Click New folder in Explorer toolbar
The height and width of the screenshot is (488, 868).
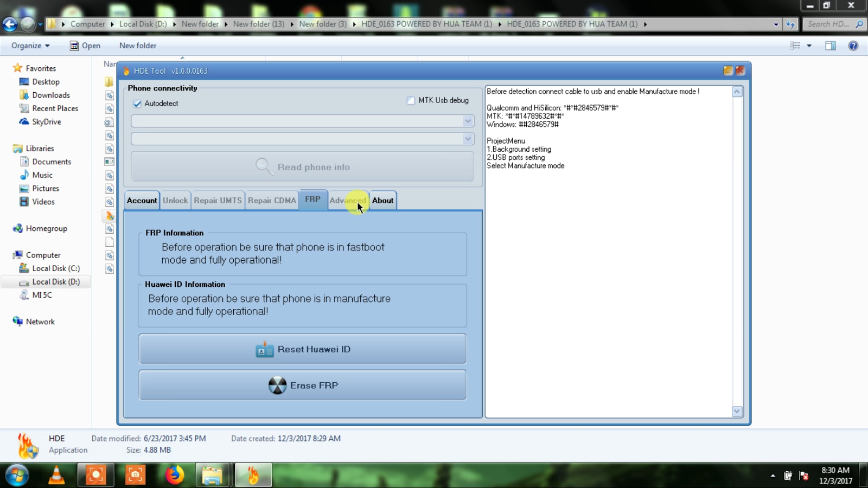pyautogui.click(x=138, y=46)
